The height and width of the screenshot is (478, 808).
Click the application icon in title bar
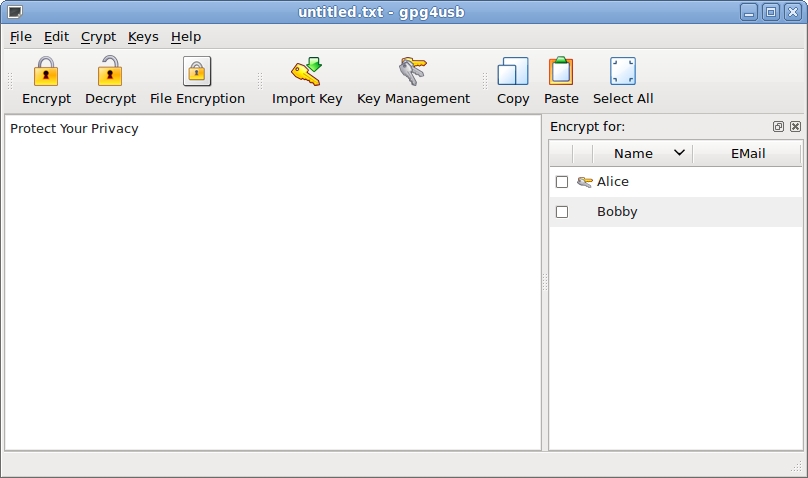point(15,11)
